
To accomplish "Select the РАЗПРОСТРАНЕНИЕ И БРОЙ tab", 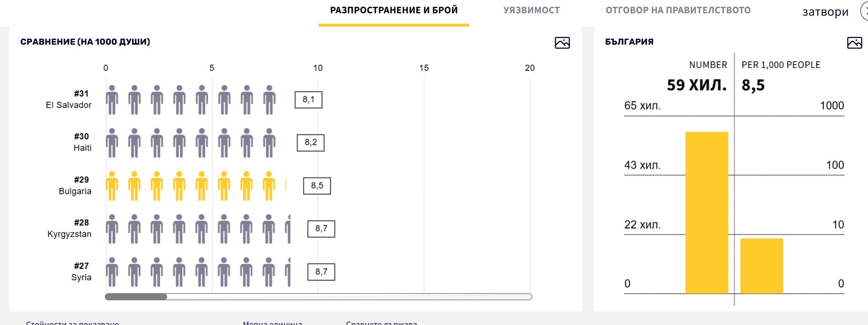I will (394, 10).
